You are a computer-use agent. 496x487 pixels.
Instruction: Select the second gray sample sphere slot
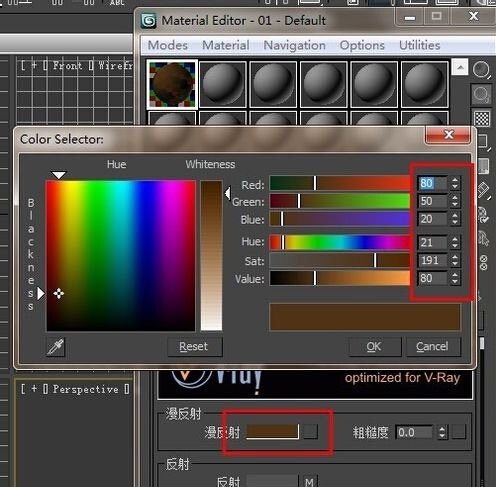coord(223,85)
